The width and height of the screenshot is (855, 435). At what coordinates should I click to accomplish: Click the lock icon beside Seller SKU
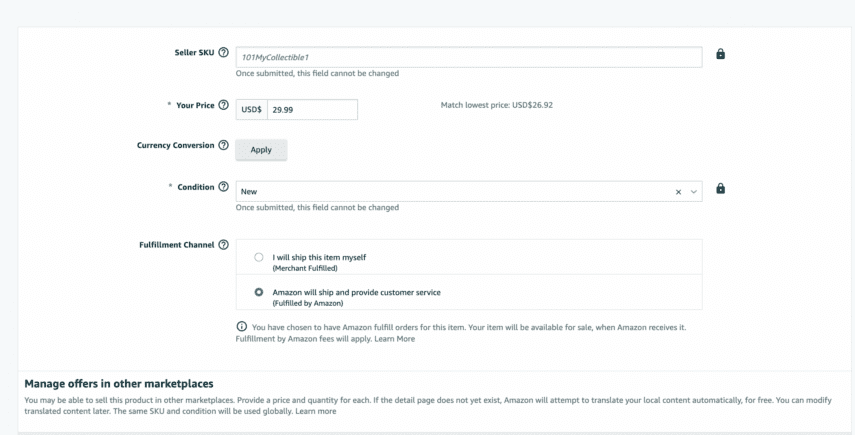(720, 54)
